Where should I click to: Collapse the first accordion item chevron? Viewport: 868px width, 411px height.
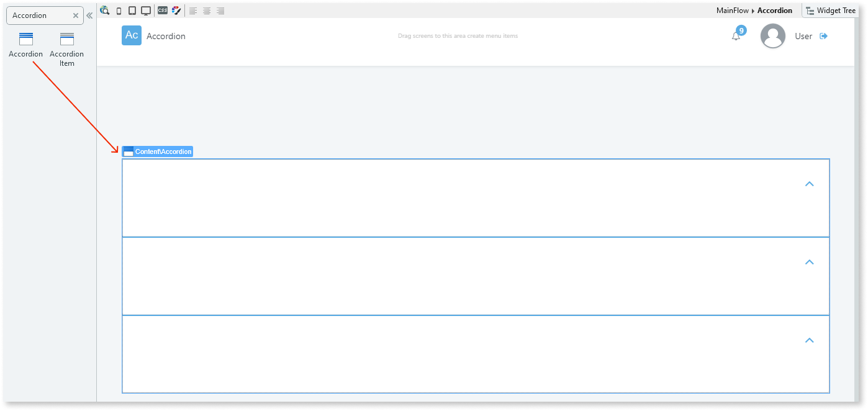[x=809, y=184]
